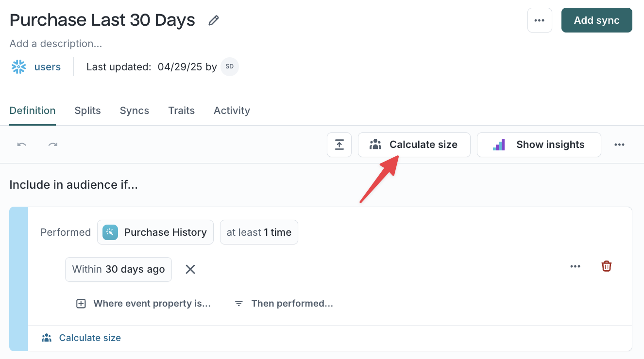Click the SD user avatar

tap(230, 67)
